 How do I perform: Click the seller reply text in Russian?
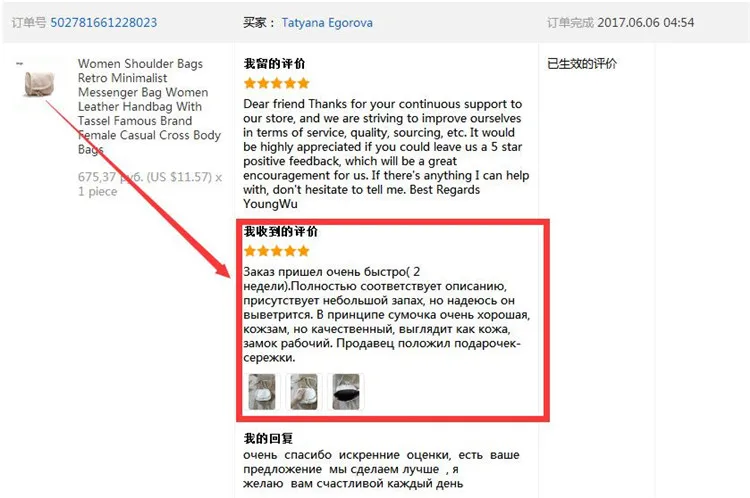click(x=381, y=469)
